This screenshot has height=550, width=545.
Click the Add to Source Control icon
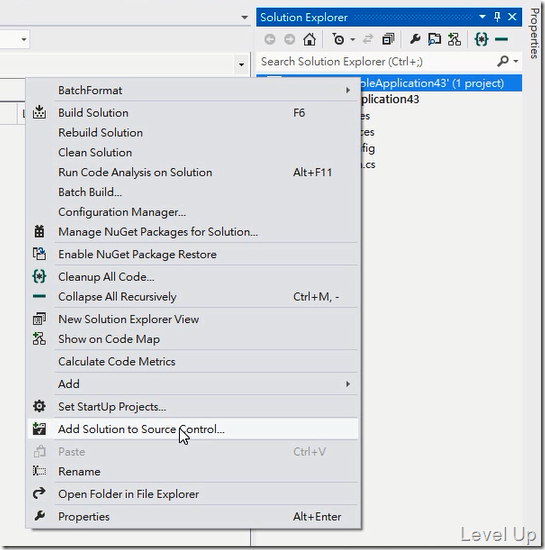click(x=39, y=429)
